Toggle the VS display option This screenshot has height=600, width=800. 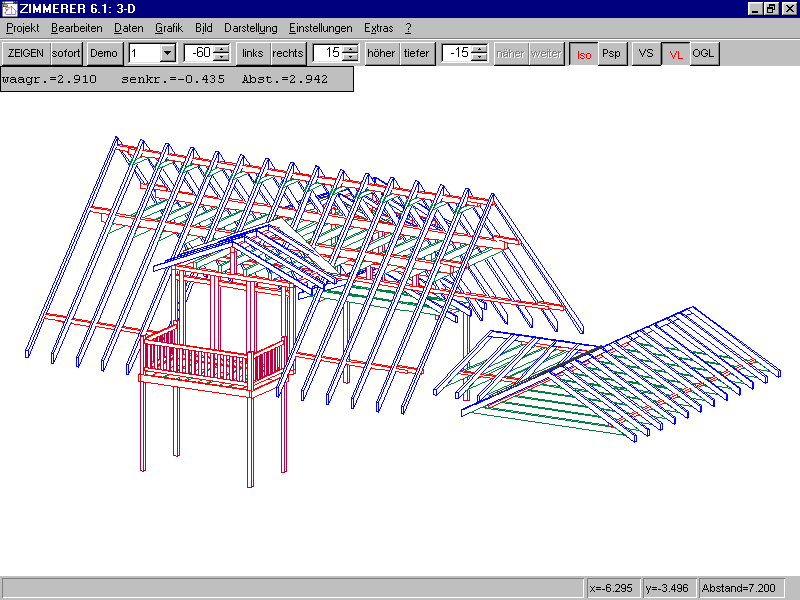coord(647,53)
